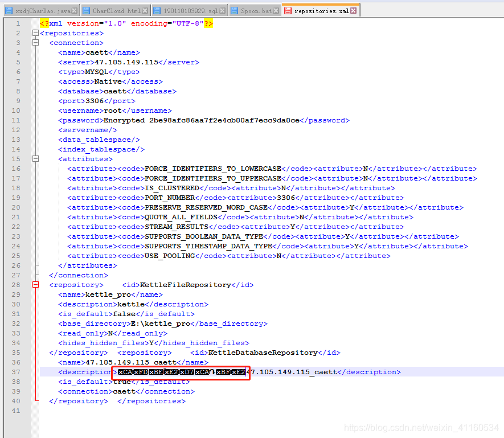Click the is_default false value on line 31
The image size is (504, 438).
coord(124,314)
